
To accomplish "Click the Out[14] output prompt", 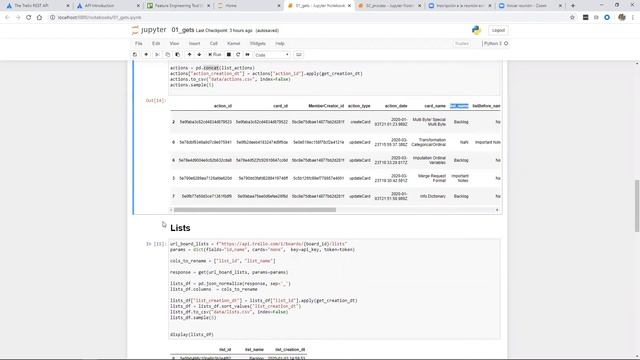I will point(156,100).
